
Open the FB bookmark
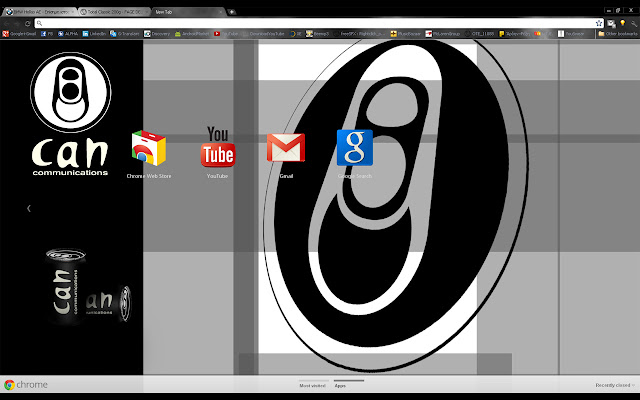pos(47,34)
